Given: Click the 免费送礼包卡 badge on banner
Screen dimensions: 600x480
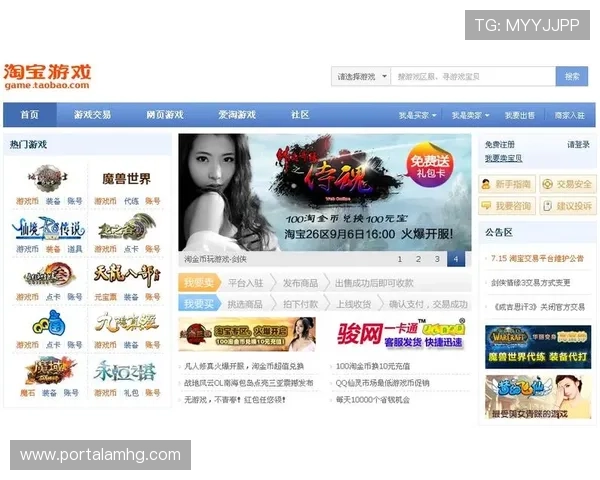Looking at the screenshot, I should pyautogui.click(x=430, y=167).
